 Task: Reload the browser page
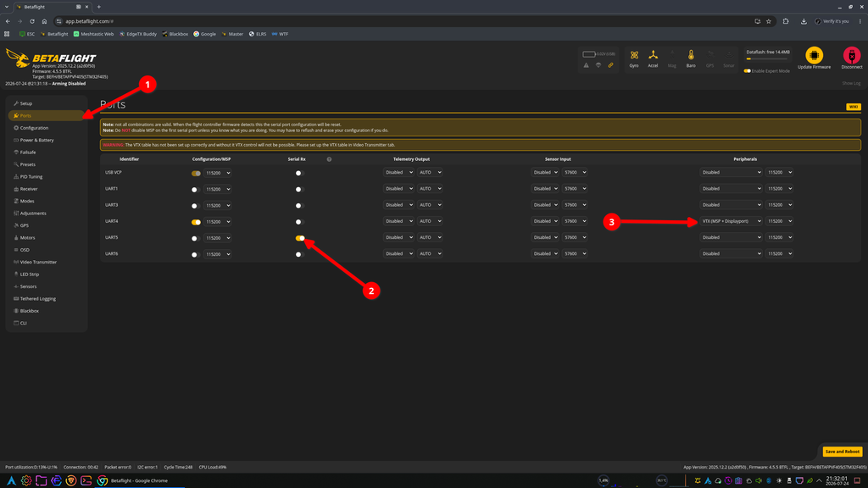pos(32,21)
